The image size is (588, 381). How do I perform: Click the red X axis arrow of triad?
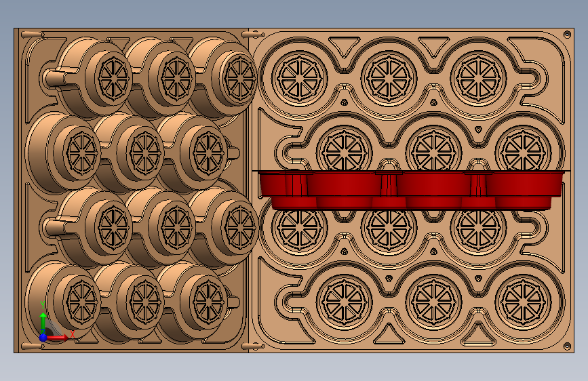click(57, 338)
